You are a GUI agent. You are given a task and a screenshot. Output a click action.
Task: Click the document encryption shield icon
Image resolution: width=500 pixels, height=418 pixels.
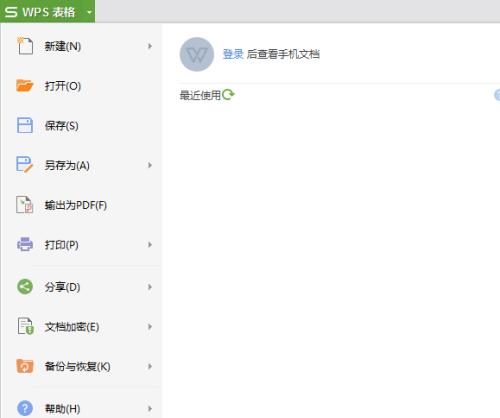(x=25, y=326)
